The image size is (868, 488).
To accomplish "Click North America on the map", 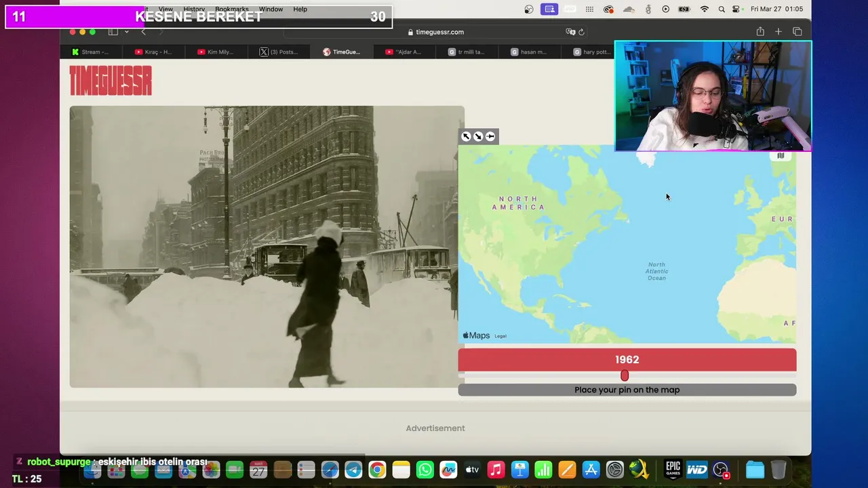I will point(519,203).
